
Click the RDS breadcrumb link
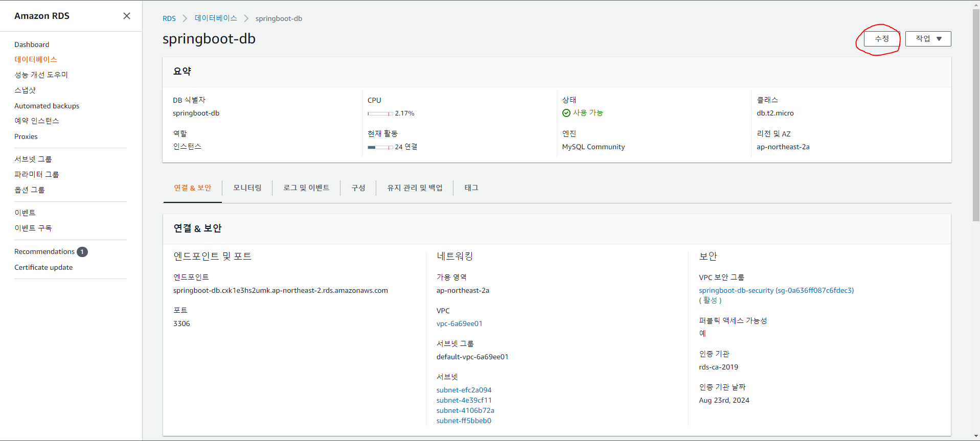click(x=169, y=18)
